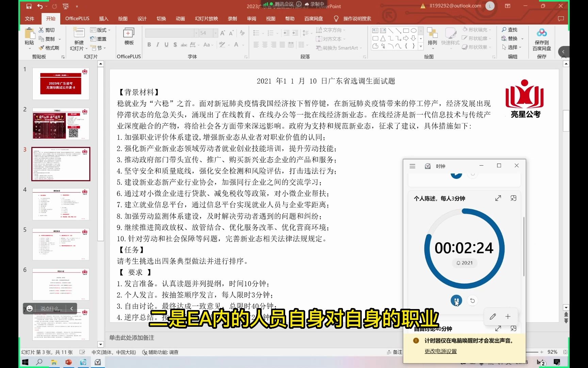Toggle Underline formatting U
The image size is (588, 368).
pyautogui.click(x=166, y=45)
